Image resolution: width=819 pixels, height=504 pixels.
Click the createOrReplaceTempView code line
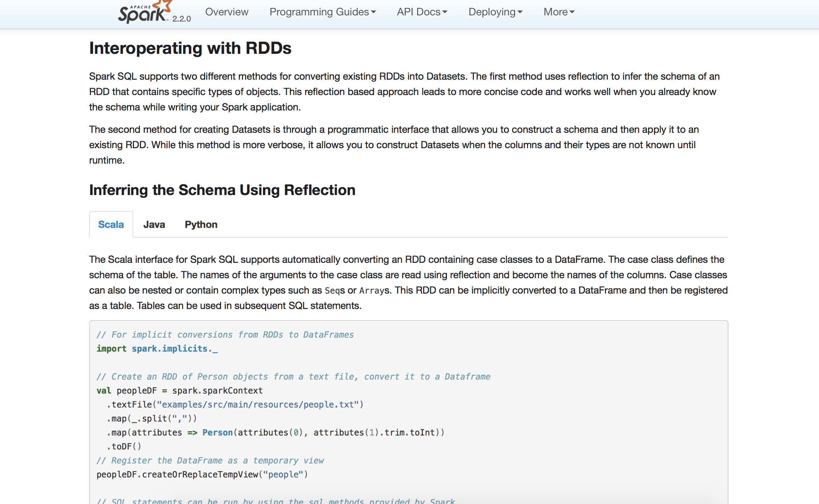pyautogui.click(x=202, y=475)
